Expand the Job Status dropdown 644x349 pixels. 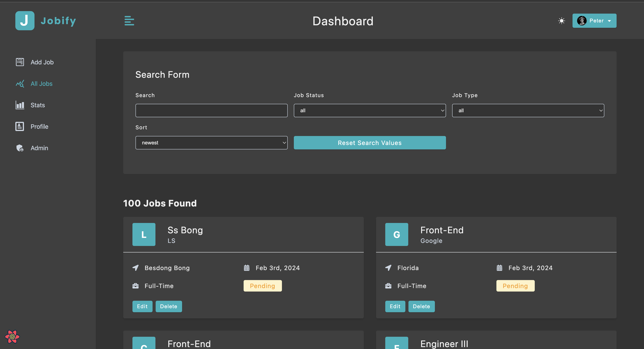click(370, 110)
